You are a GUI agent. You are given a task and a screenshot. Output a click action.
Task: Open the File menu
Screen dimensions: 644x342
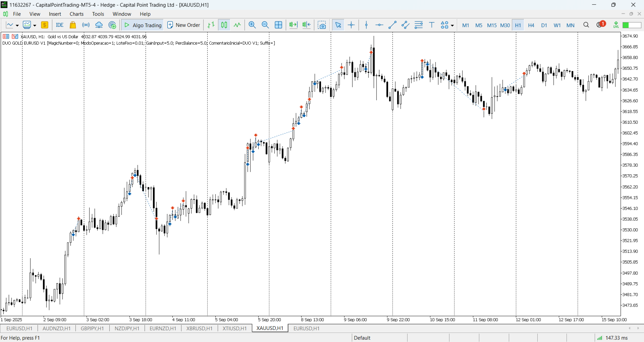coord(17,14)
